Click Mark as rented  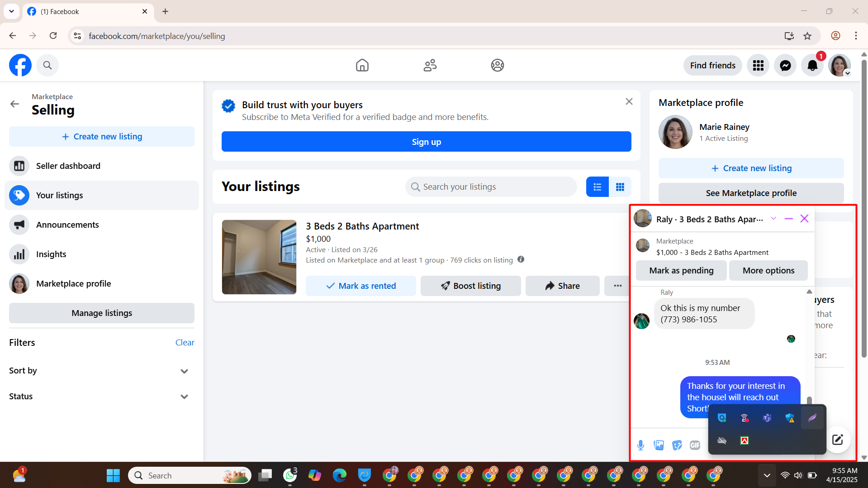[360, 286]
